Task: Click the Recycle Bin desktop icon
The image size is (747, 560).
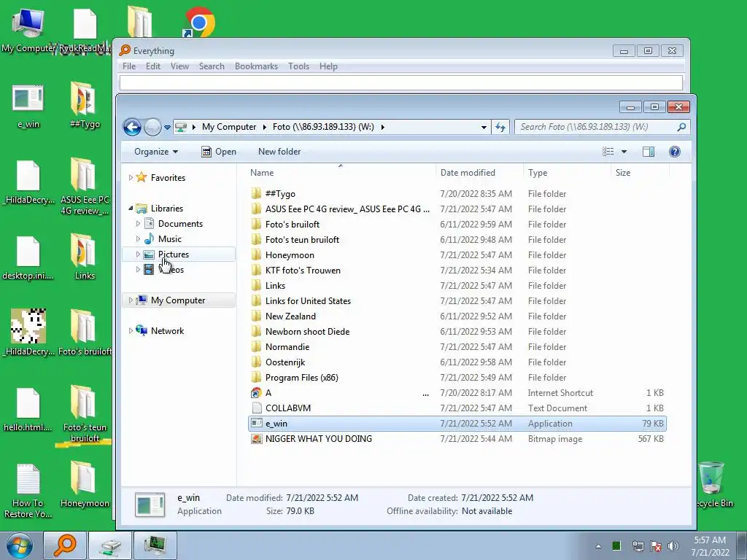Action: (713, 485)
